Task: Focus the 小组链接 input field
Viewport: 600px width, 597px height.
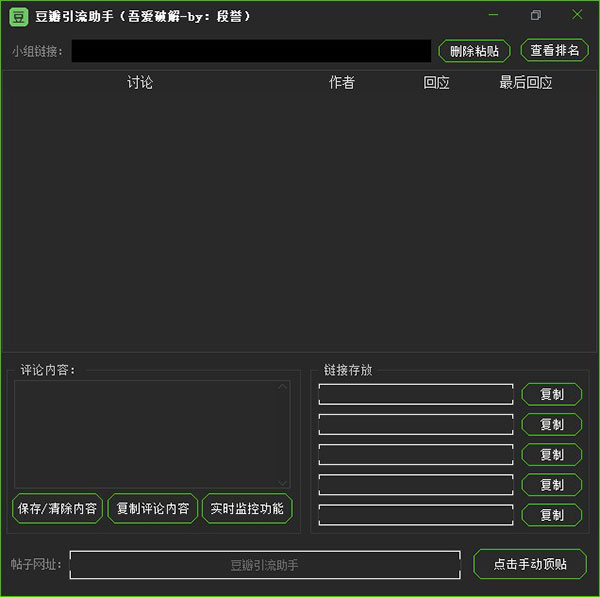Action: pyautogui.click(x=251, y=51)
